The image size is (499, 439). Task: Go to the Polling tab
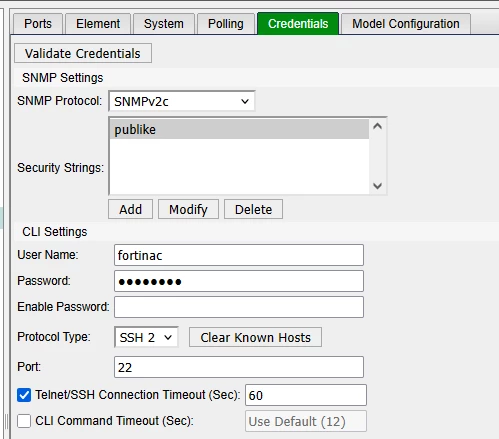tap(226, 24)
